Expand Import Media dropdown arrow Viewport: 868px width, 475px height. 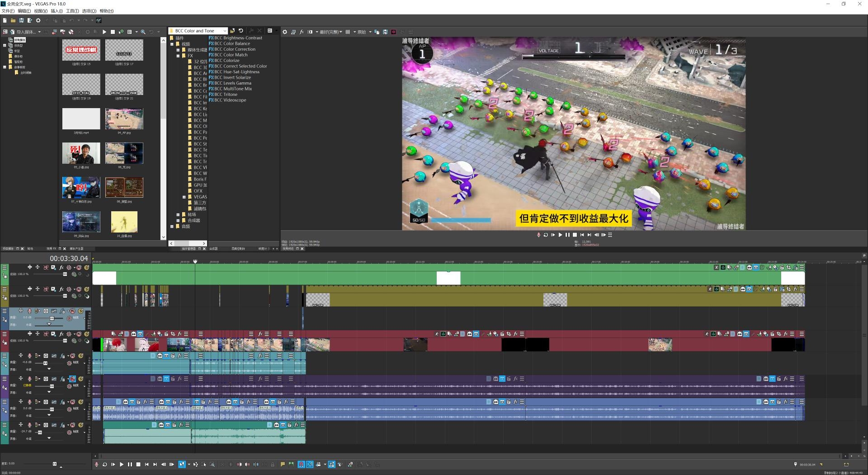pos(39,32)
